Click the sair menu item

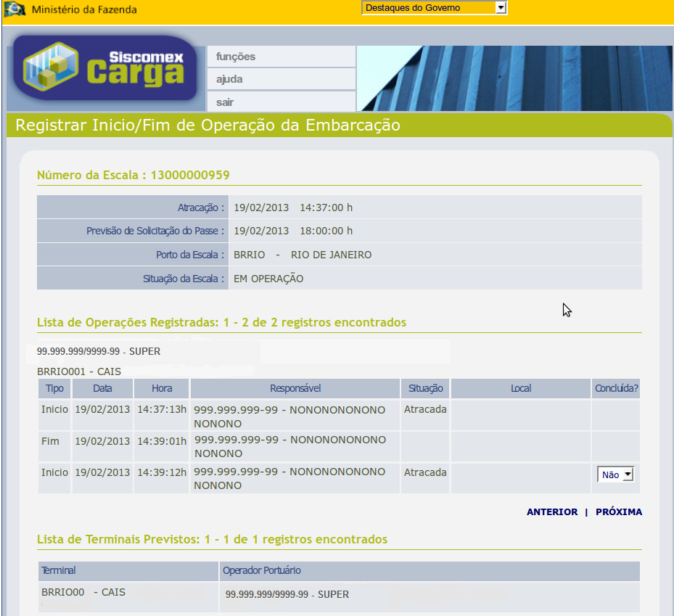point(226,102)
